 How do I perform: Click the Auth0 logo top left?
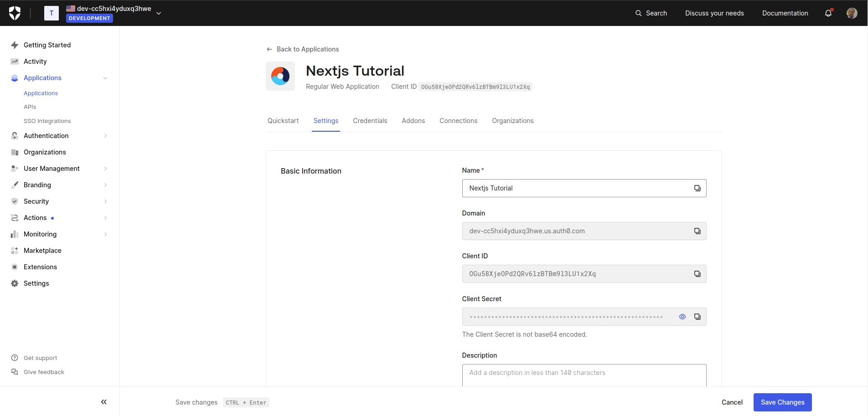15,13
